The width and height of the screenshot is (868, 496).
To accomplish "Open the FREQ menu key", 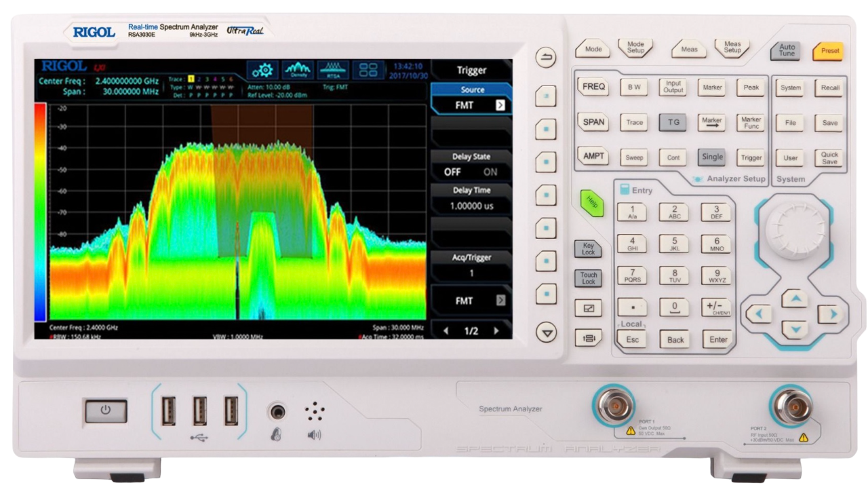I will click(x=594, y=87).
